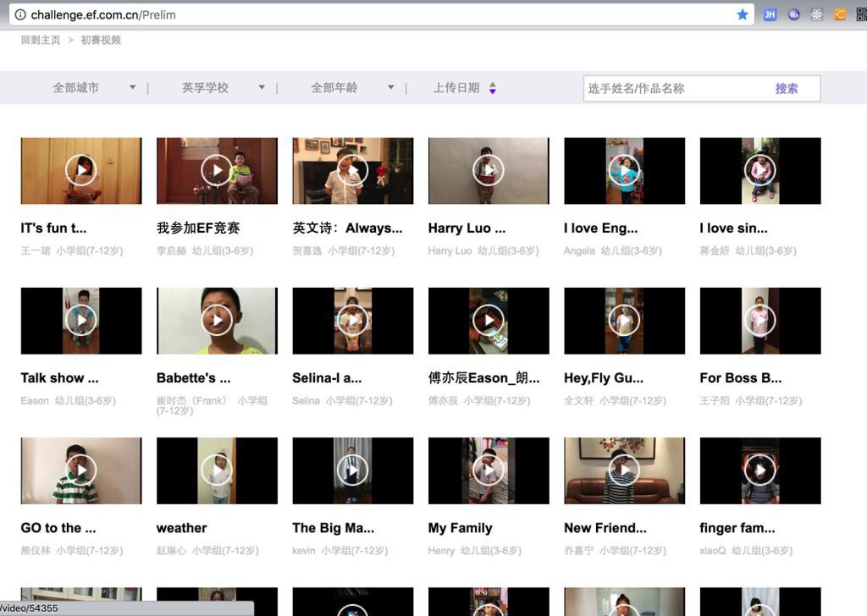This screenshot has width=867, height=616.
Task: Click author text 王一珺 小学组(7-12岁)
Action: pyautogui.click(x=72, y=250)
